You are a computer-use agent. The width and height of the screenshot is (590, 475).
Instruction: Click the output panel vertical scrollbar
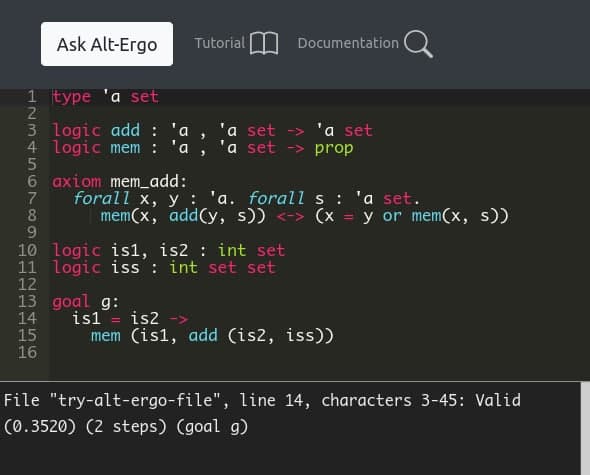pyautogui.click(x=585, y=428)
